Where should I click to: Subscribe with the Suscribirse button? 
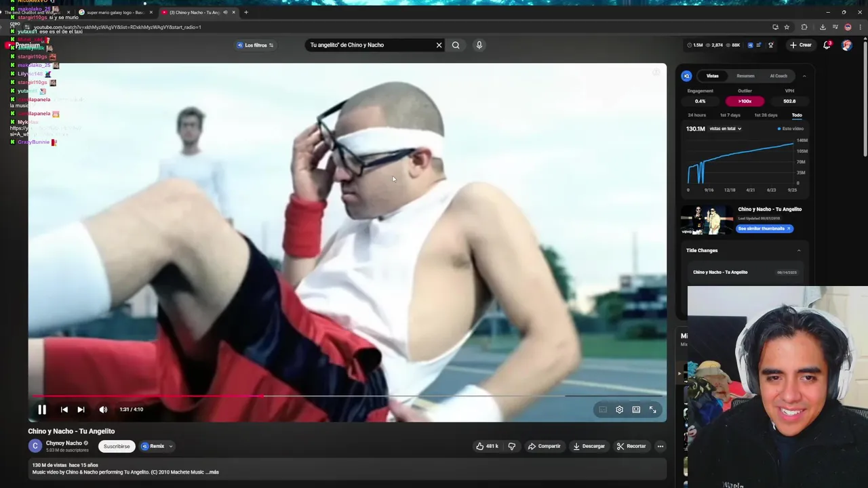coord(117,446)
